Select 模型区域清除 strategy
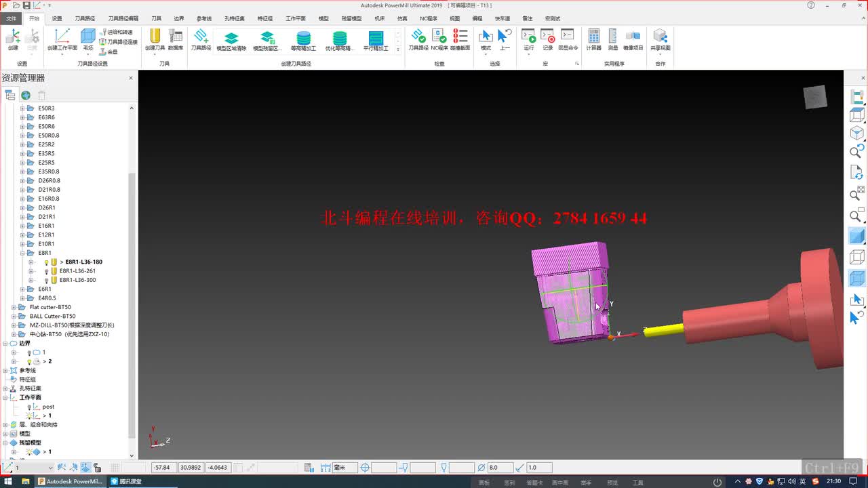 [x=231, y=41]
